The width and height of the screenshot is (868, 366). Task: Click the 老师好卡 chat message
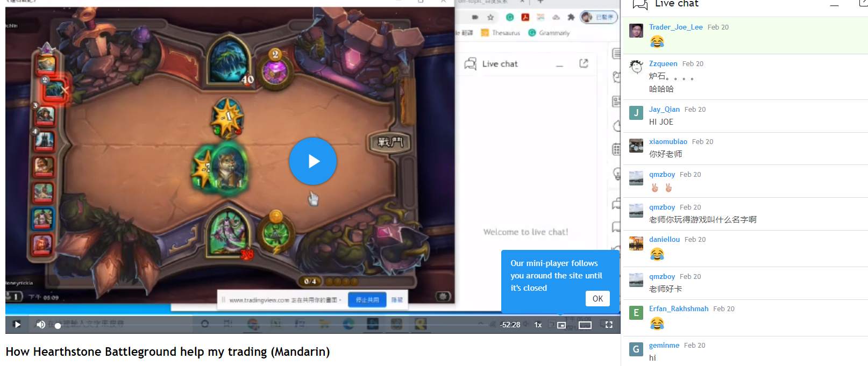coord(665,289)
